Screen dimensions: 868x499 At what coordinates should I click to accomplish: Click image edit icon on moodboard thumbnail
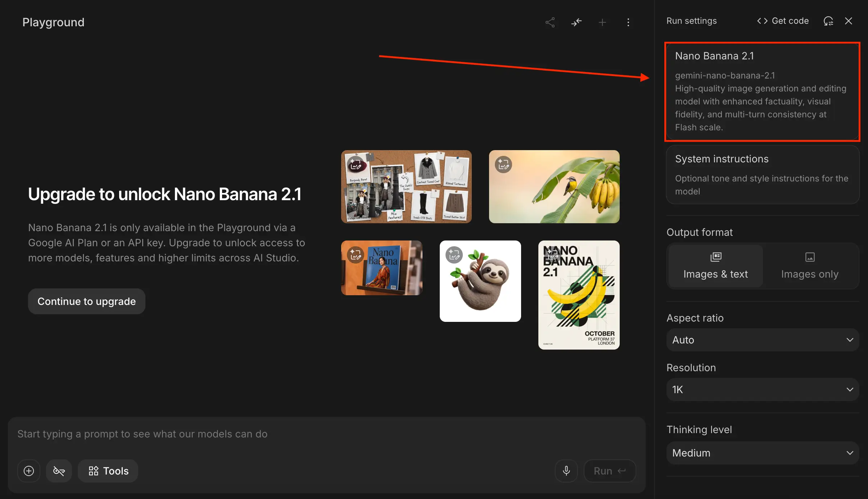click(x=356, y=165)
